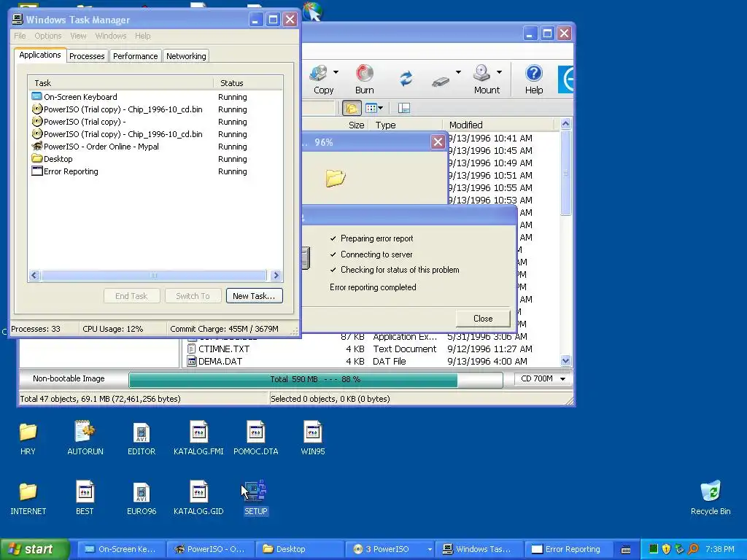The width and height of the screenshot is (747, 560).
Task: Click the Task column header
Action: click(x=120, y=83)
